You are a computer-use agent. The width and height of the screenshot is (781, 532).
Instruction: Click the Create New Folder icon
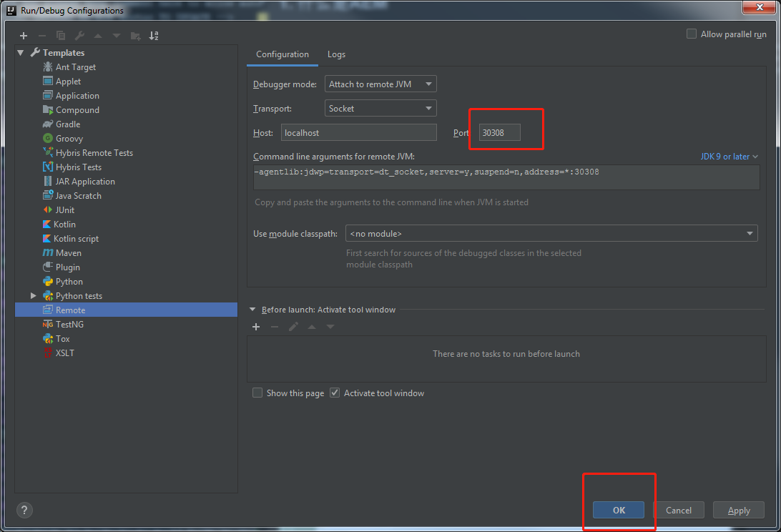pyautogui.click(x=135, y=35)
